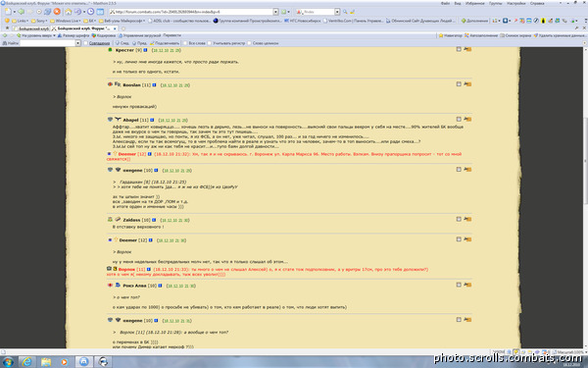Check the Учитывать регистр option
The width and height of the screenshot is (588, 368).
[210, 43]
